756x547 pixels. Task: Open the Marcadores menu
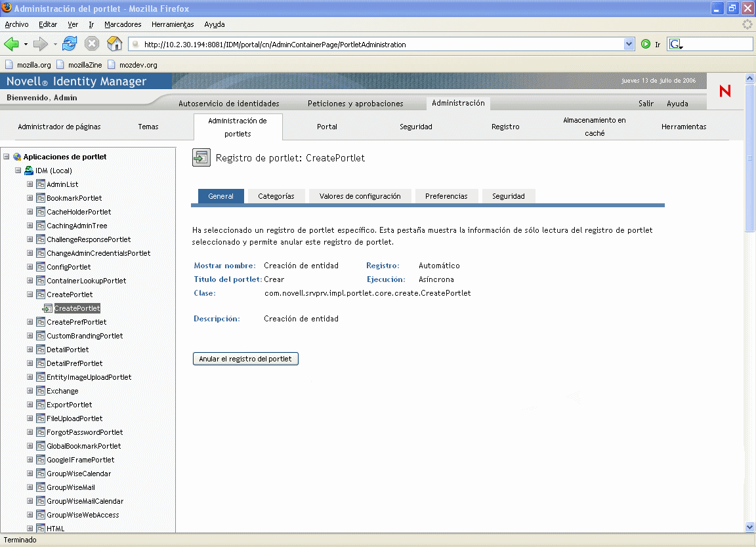point(123,24)
